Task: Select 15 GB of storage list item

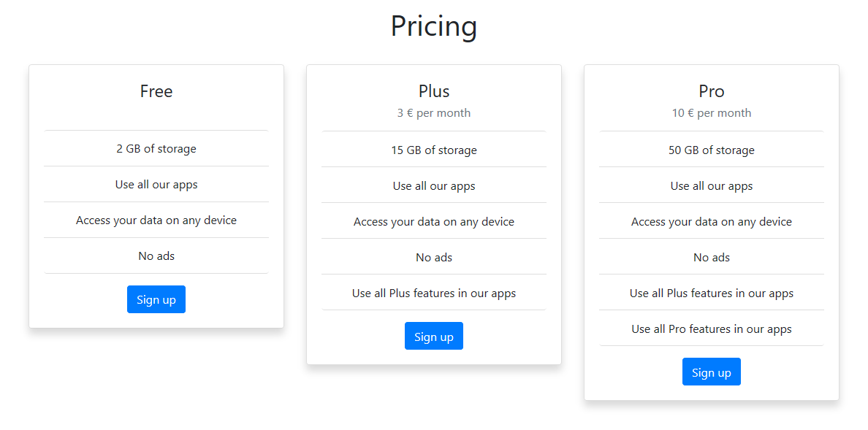Action: tap(433, 150)
